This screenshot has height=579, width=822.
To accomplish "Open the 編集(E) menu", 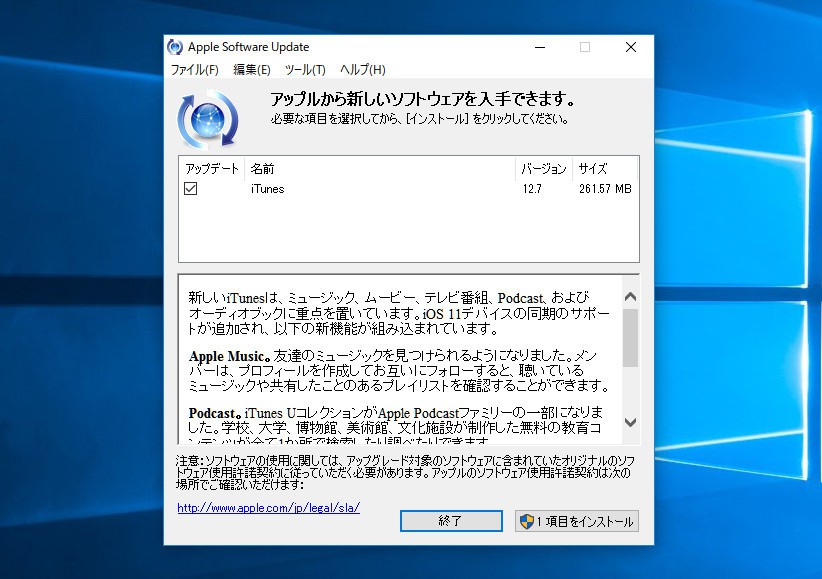I will 252,70.
